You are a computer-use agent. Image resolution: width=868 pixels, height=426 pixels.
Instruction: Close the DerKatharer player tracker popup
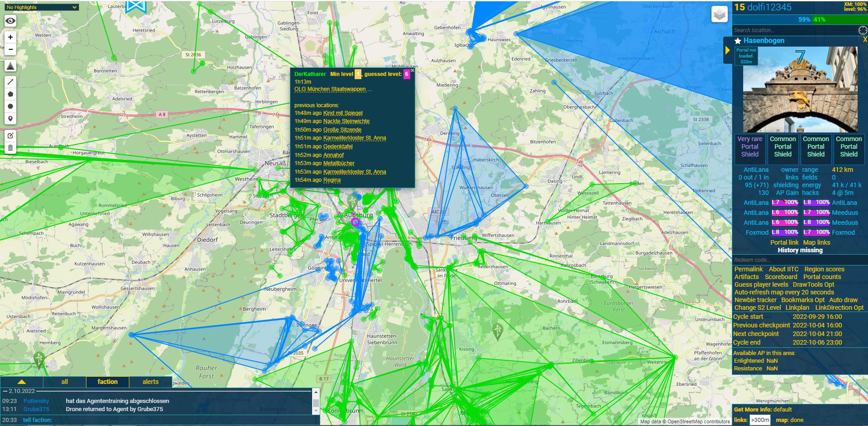[x=412, y=70]
